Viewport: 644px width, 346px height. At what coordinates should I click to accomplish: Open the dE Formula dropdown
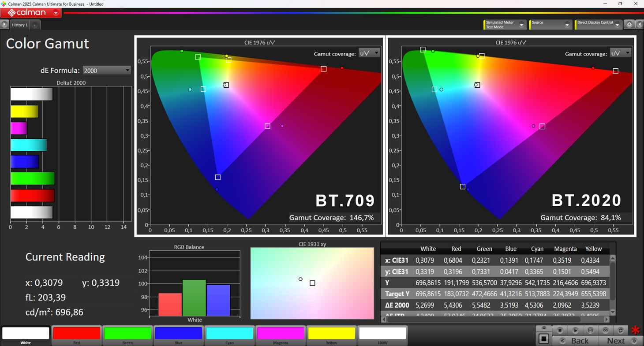(x=107, y=71)
